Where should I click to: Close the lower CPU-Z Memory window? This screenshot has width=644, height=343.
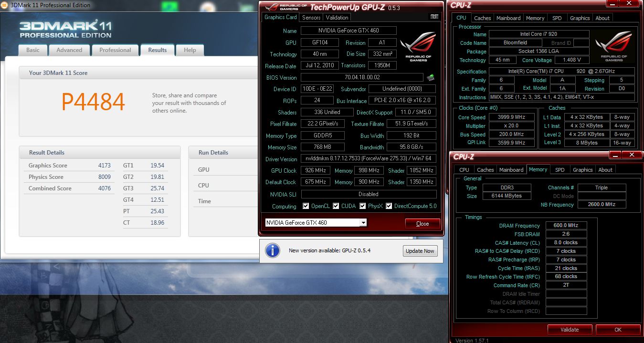pos(633,155)
